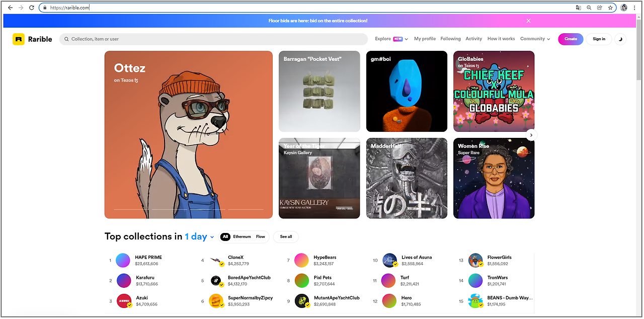Select the Flow filter

click(x=261, y=236)
